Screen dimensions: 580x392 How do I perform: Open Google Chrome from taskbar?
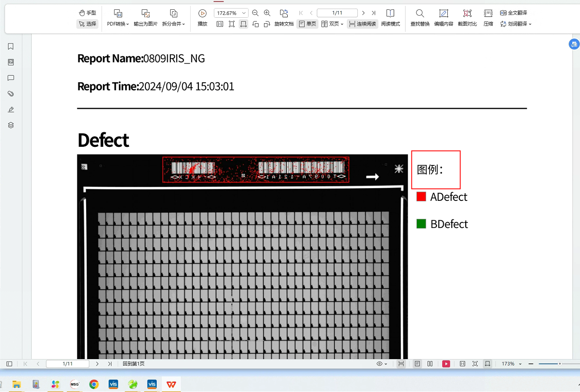pyautogui.click(x=94, y=384)
